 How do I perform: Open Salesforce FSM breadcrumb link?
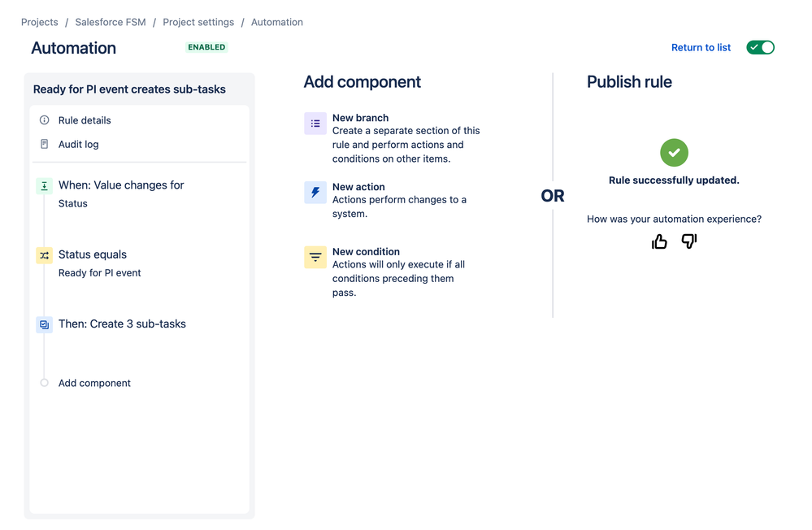tap(111, 22)
